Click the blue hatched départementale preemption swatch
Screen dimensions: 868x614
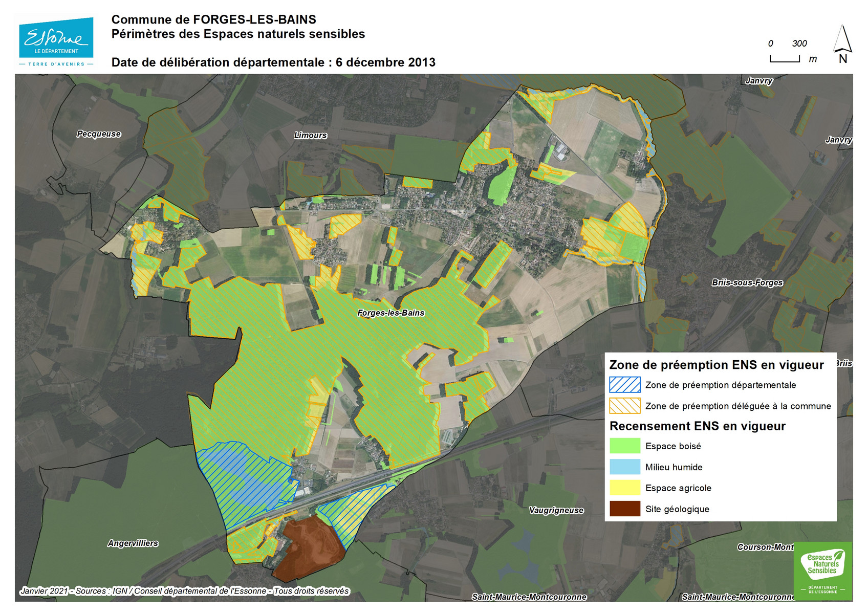625,385
